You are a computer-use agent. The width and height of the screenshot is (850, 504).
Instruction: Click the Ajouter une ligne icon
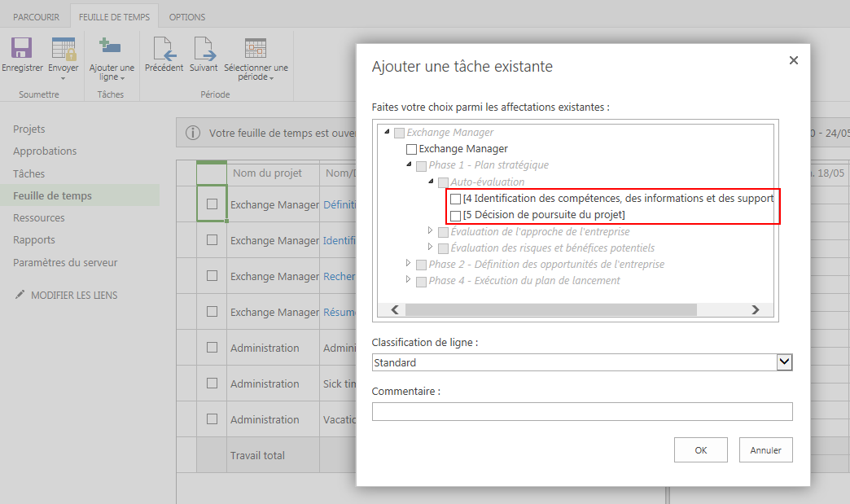click(110, 47)
